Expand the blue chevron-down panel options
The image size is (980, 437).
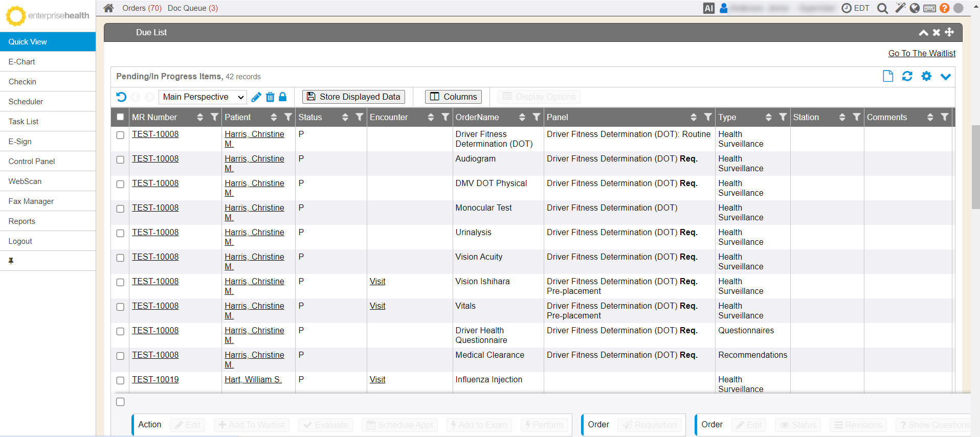945,77
